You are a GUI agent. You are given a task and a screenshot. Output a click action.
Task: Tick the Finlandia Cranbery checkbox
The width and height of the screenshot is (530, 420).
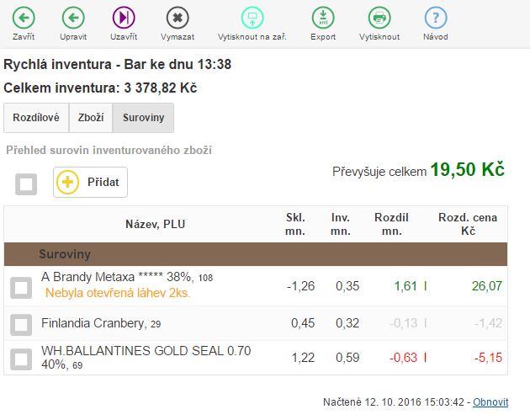pyautogui.click(x=21, y=324)
